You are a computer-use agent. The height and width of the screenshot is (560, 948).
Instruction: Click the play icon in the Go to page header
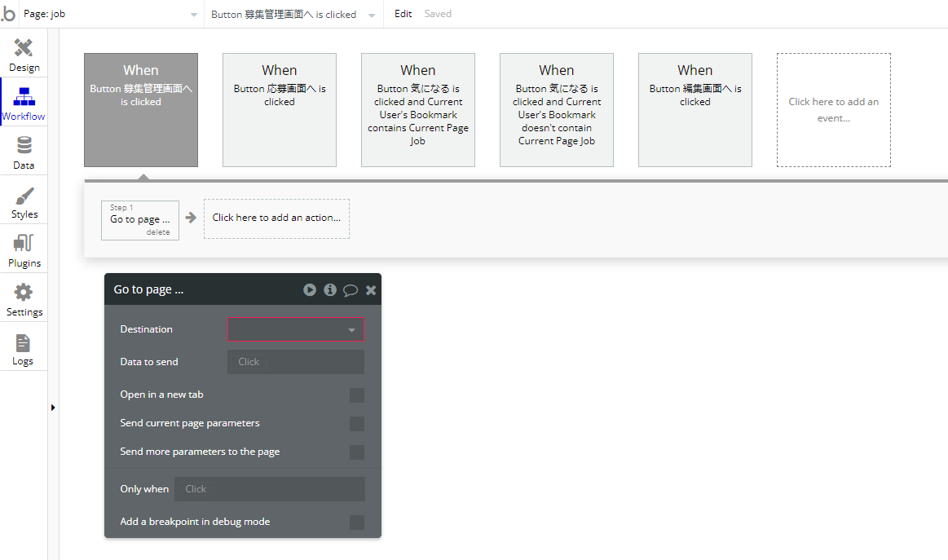(310, 289)
